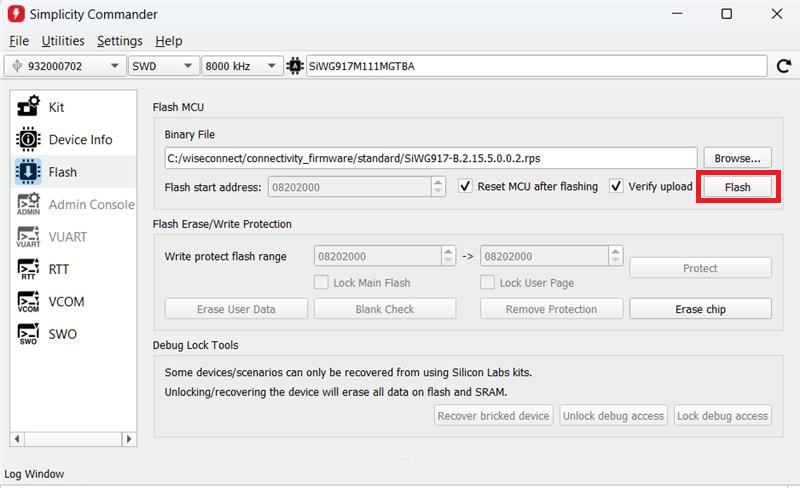
Task: Open the 8000 kHz clock speed dropdown
Action: 242,66
